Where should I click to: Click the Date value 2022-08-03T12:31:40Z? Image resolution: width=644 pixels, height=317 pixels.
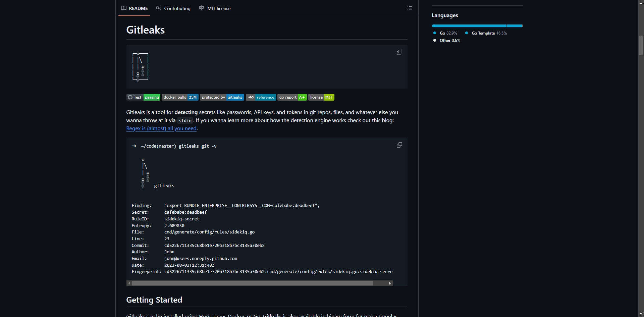tap(189, 265)
